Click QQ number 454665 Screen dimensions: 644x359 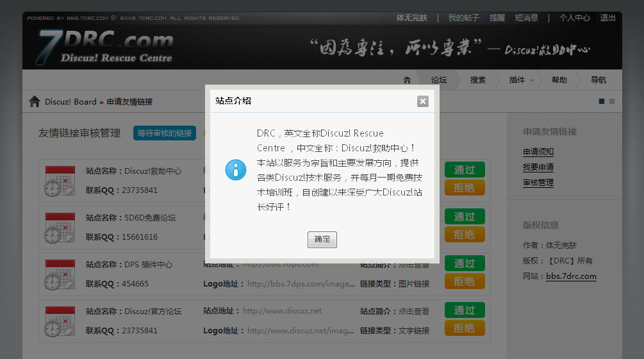click(135, 284)
